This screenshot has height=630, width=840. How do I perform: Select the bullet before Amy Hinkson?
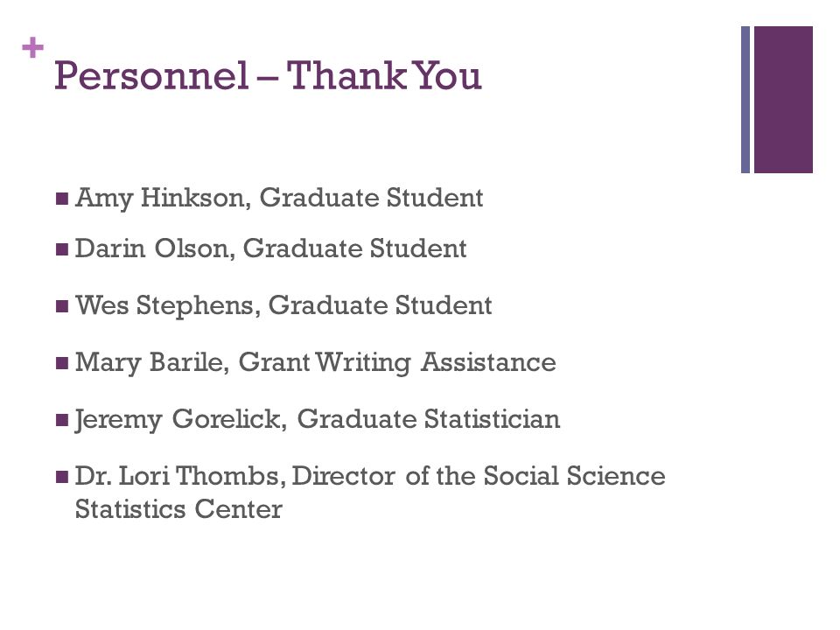(62, 199)
